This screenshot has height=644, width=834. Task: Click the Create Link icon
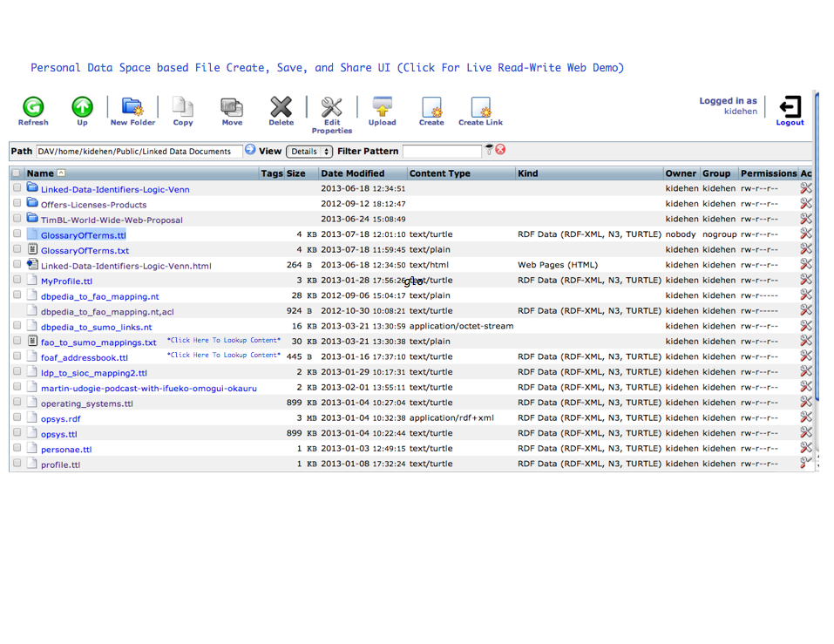pos(481,107)
